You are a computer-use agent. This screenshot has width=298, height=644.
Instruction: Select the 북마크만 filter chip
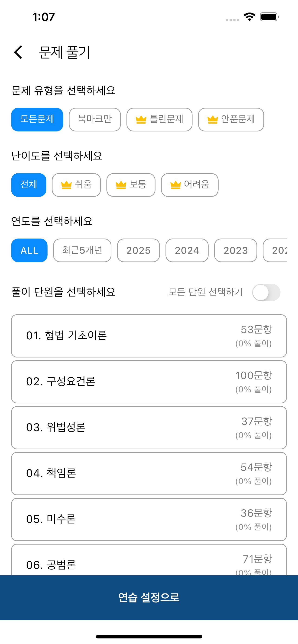95,119
